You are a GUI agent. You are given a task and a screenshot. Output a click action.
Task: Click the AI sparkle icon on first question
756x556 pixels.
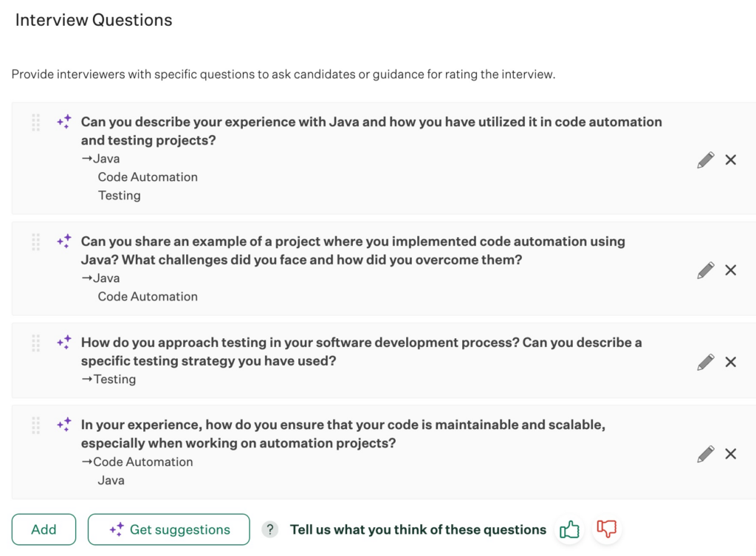click(x=64, y=122)
